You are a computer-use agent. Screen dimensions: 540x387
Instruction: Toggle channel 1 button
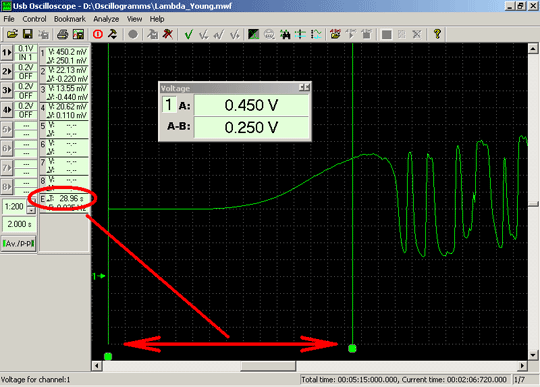click(7, 53)
